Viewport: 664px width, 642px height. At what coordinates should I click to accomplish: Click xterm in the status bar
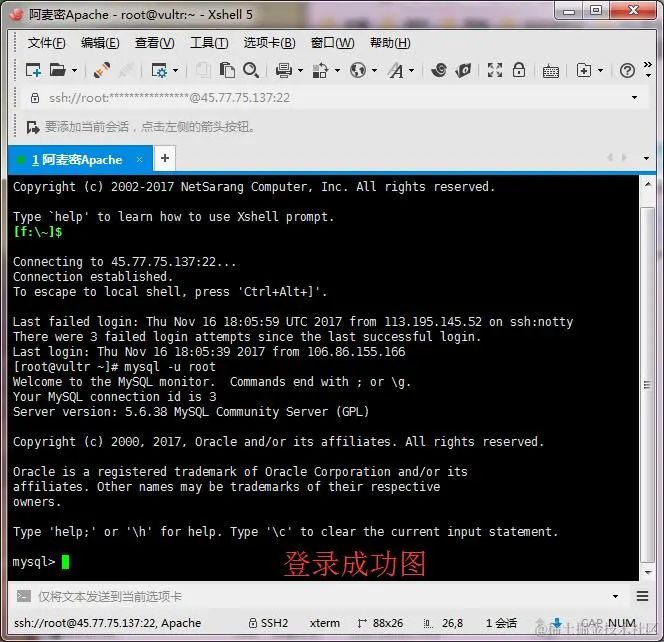(324, 623)
